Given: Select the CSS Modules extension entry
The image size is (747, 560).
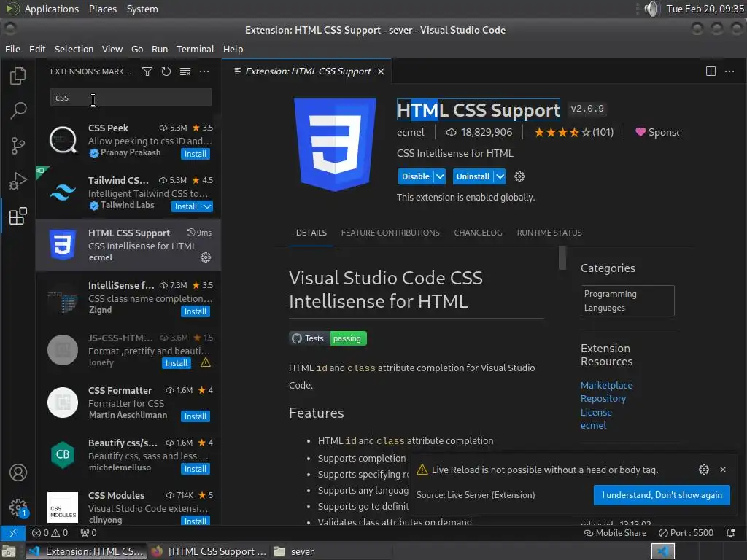Looking at the screenshot, I should 128,507.
